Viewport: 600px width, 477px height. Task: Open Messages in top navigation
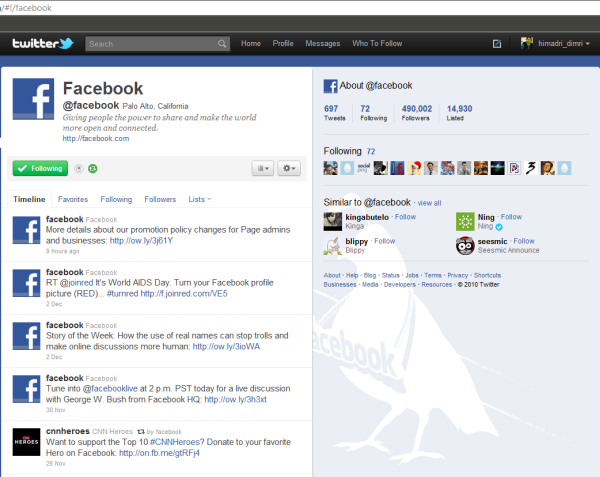(x=323, y=44)
